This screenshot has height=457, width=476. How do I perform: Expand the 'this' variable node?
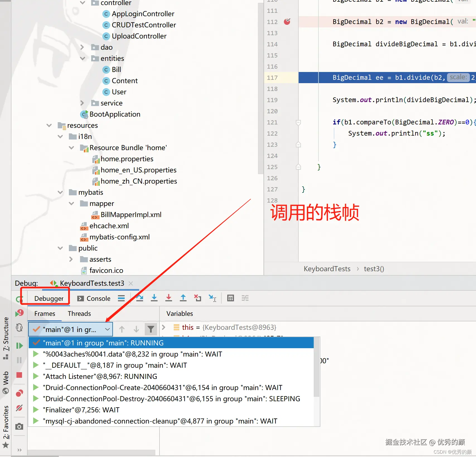164,327
